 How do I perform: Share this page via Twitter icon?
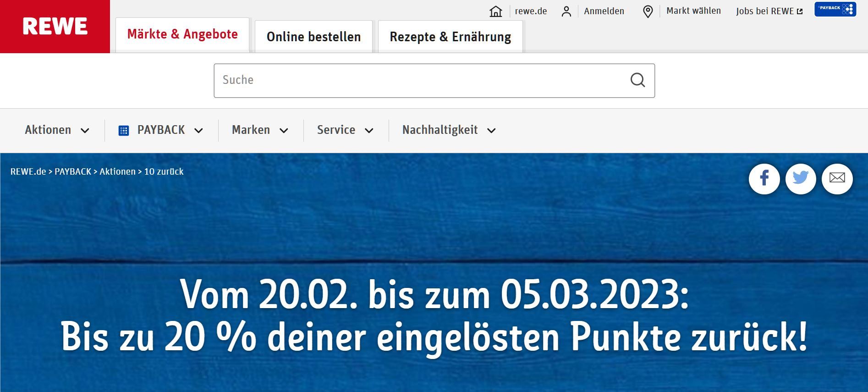801,179
